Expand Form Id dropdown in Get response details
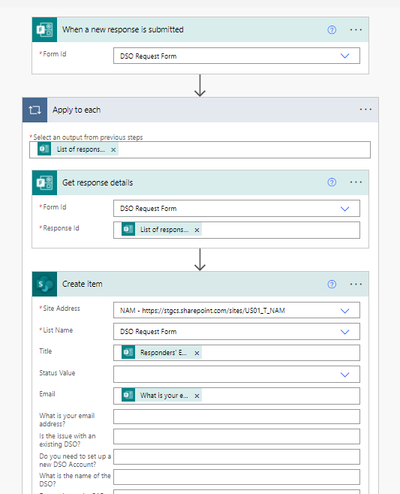 [345, 209]
